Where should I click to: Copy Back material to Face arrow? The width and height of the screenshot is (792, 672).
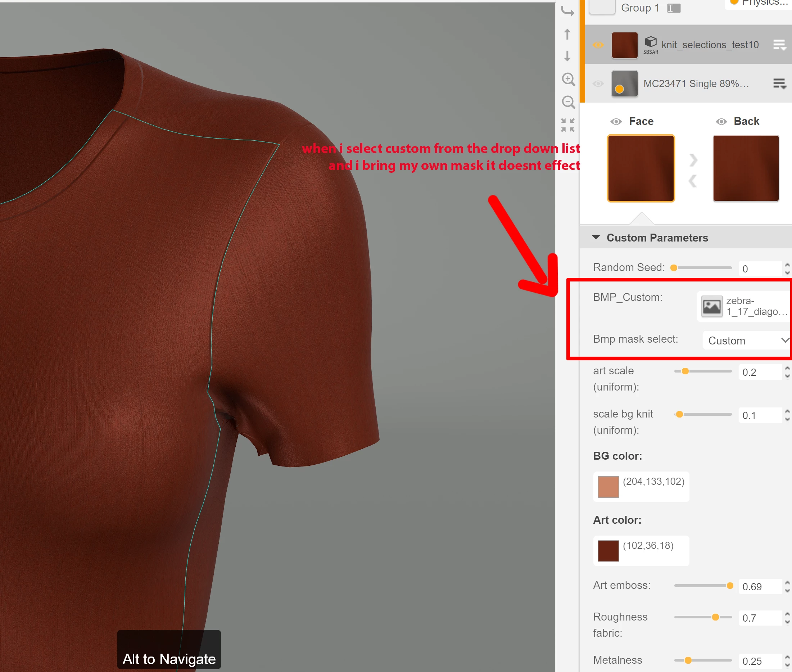click(x=693, y=181)
